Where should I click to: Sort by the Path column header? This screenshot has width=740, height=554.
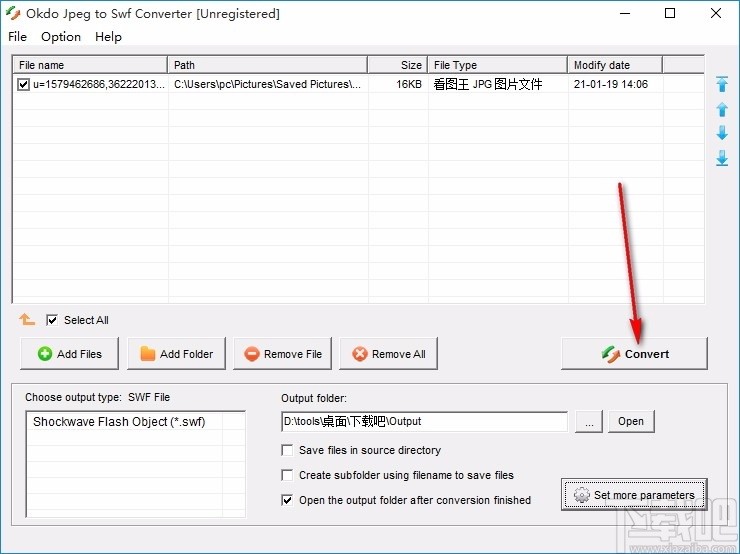click(268, 65)
